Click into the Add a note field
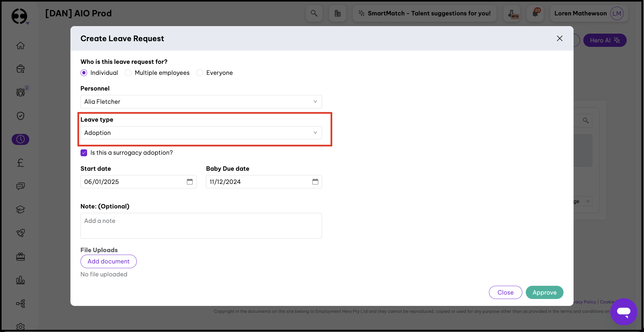 pyautogui.click(x=201, y=225)
